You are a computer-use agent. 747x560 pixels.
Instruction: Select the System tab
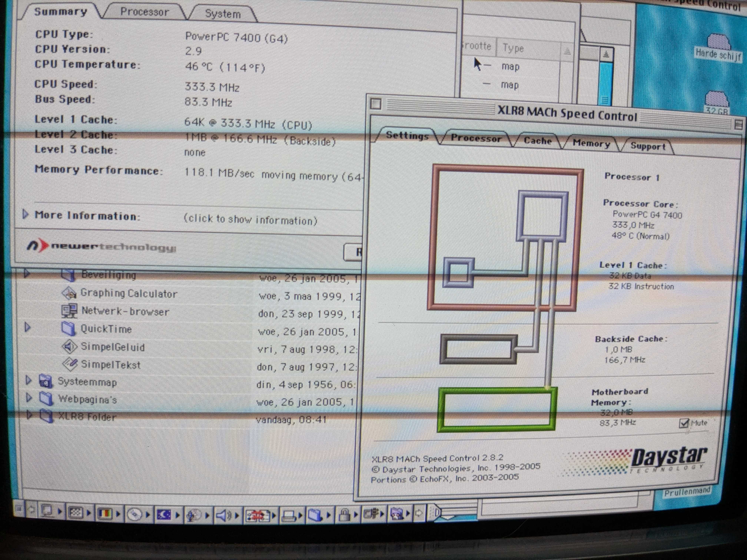tap(223, 14)
